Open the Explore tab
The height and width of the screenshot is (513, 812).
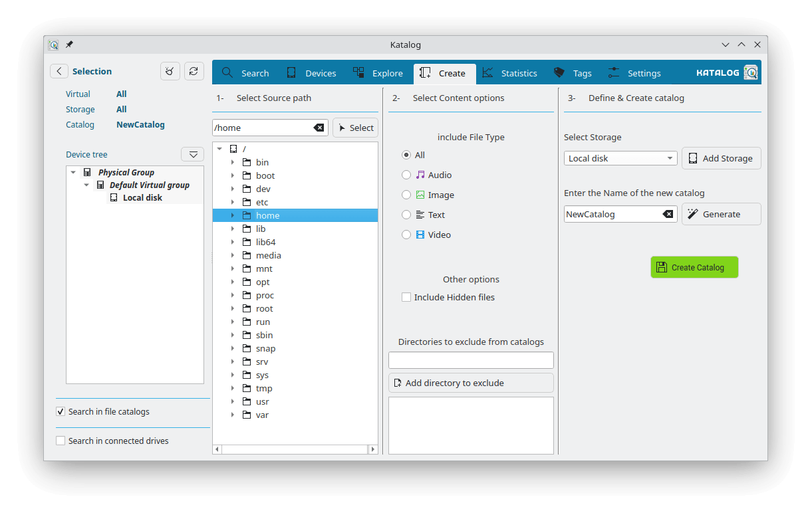pyautogui.click(x=378, y=73)
